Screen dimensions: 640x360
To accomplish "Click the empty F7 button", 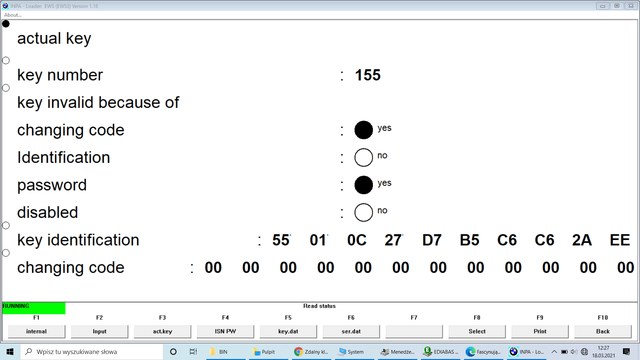I will coord(414,331).
